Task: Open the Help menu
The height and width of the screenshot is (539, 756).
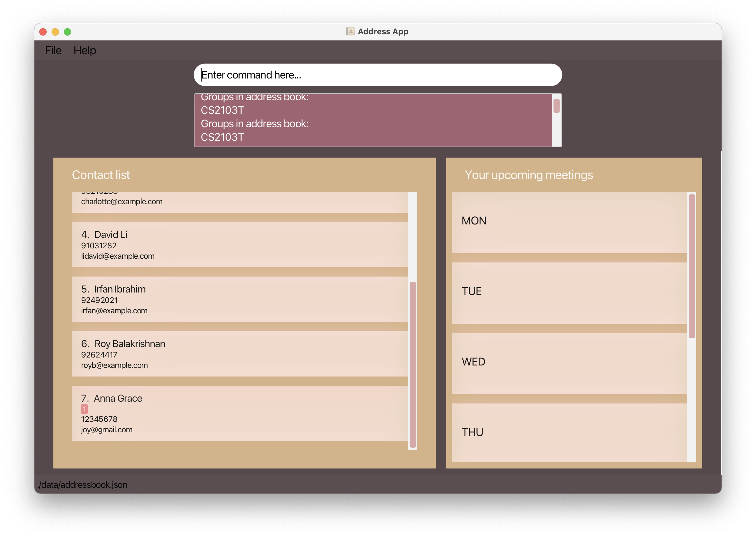Action: click(x=85, y=51)
